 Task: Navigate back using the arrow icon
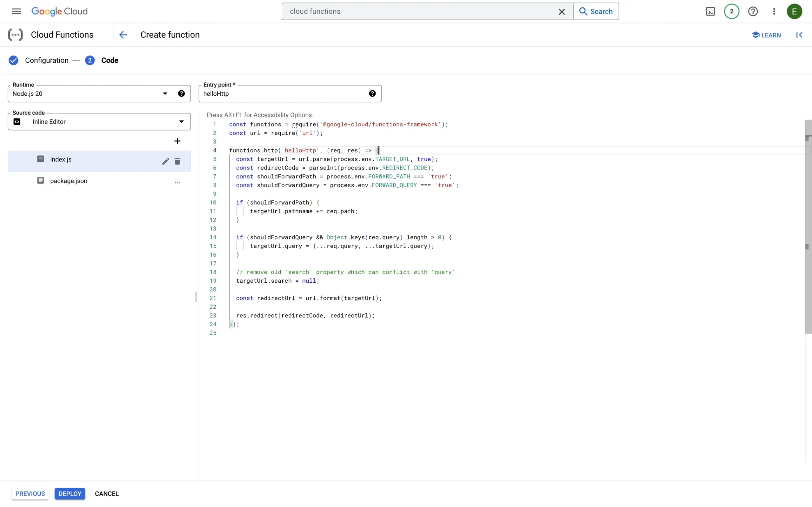[123, 35]
